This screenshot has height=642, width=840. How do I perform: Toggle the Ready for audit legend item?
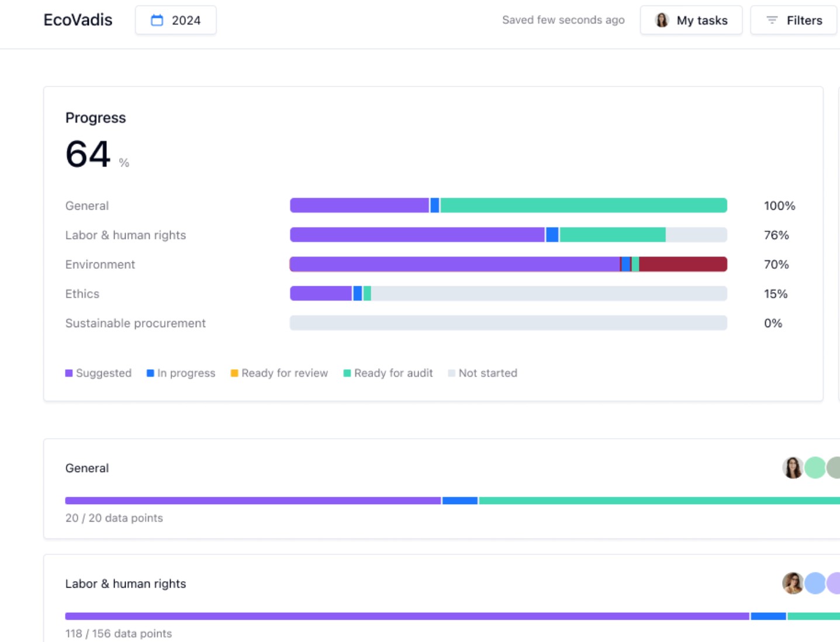coord(388,373)
